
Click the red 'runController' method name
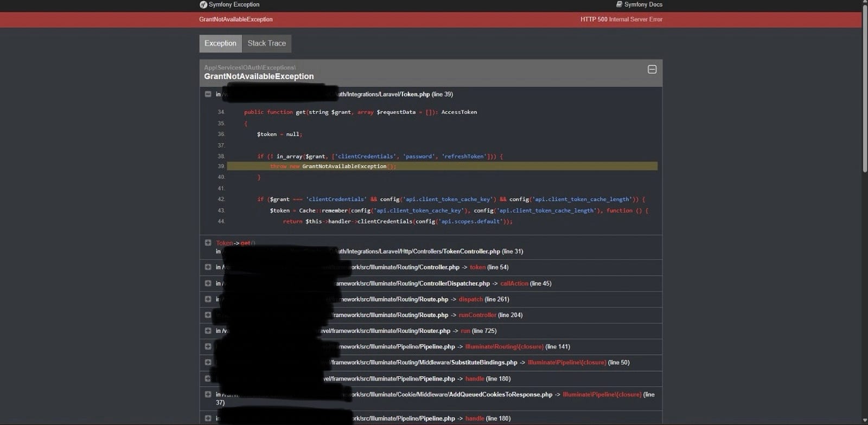pos(477,315)
